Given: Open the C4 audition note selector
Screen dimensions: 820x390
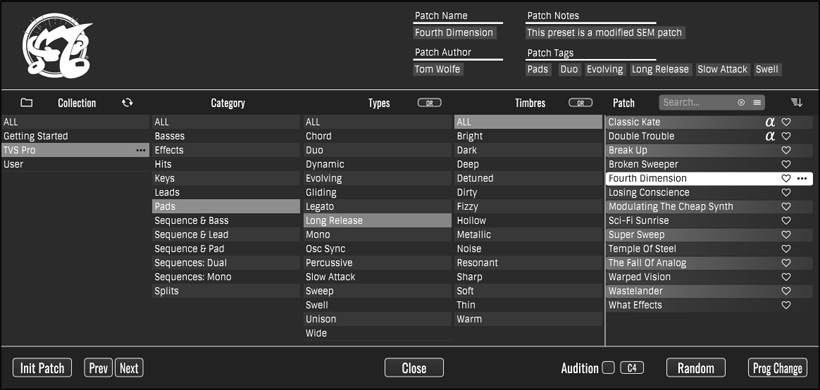Looking at the screenshot, I should pos(632,368).
